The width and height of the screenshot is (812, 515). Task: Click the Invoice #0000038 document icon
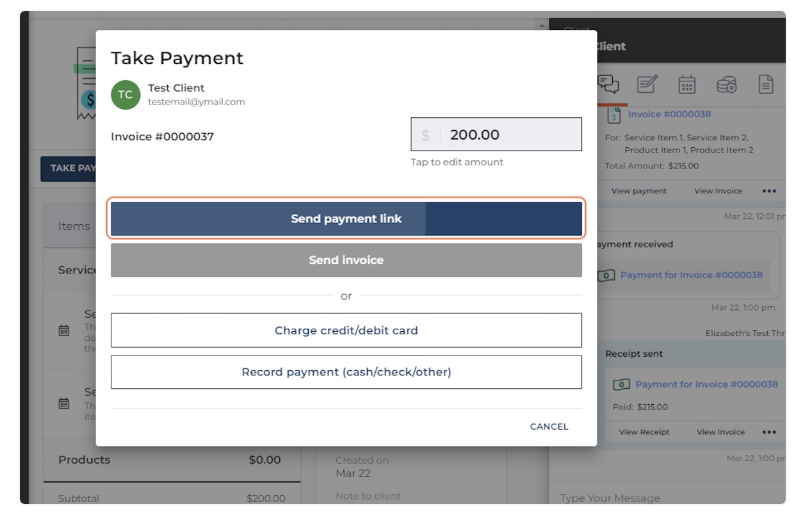[x=614, y=115]
